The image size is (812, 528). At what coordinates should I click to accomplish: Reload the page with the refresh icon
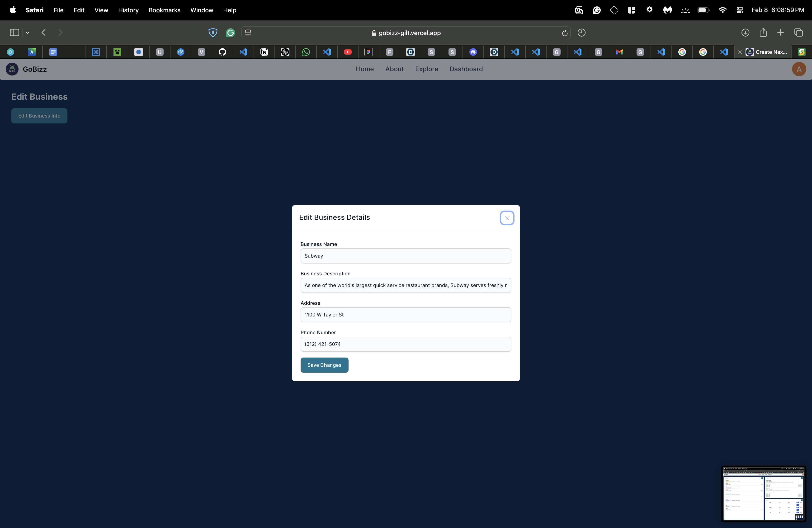coord(565,33)
